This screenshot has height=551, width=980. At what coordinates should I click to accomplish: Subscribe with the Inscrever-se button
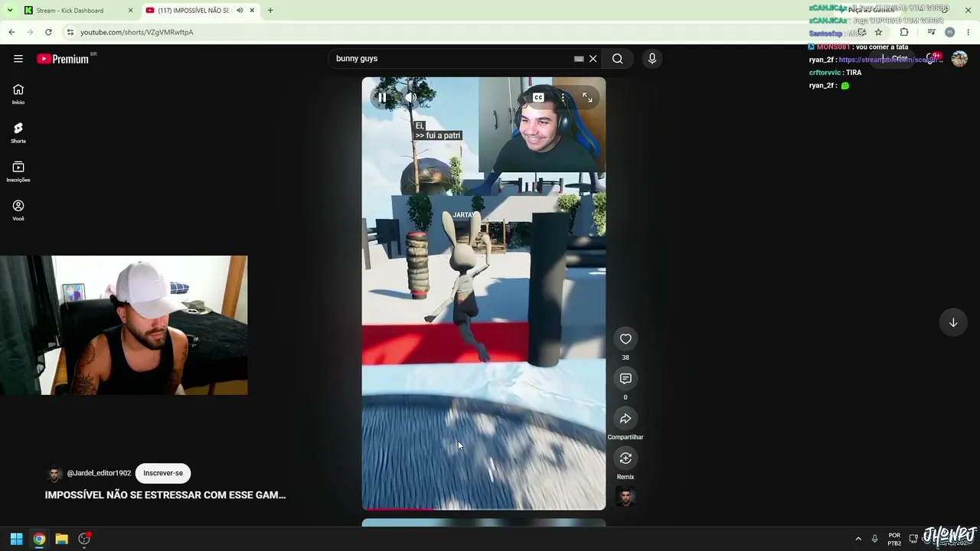pyautogui.click(x=163, y=473)
